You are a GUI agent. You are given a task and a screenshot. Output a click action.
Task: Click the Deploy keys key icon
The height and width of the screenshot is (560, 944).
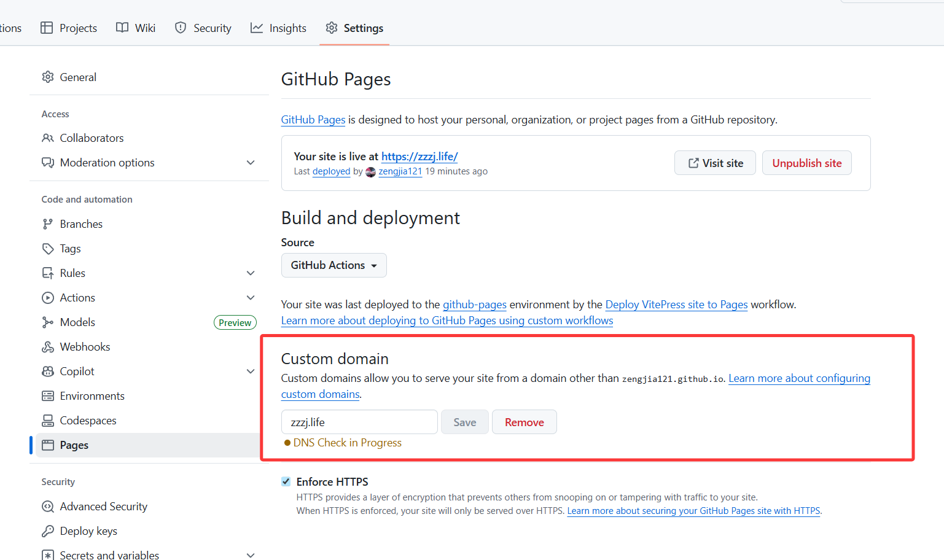(48, 531)
